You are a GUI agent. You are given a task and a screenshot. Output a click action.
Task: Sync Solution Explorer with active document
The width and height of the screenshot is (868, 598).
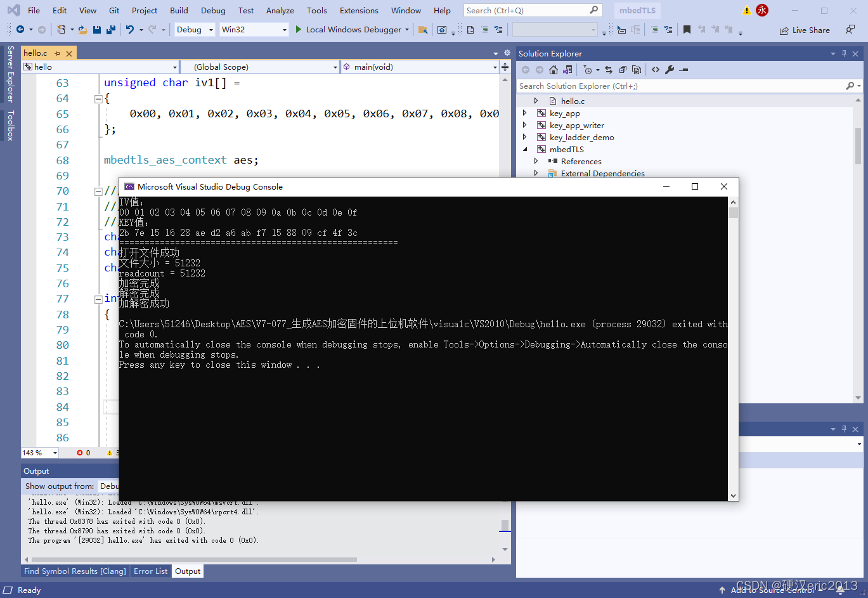coord(607,70)
